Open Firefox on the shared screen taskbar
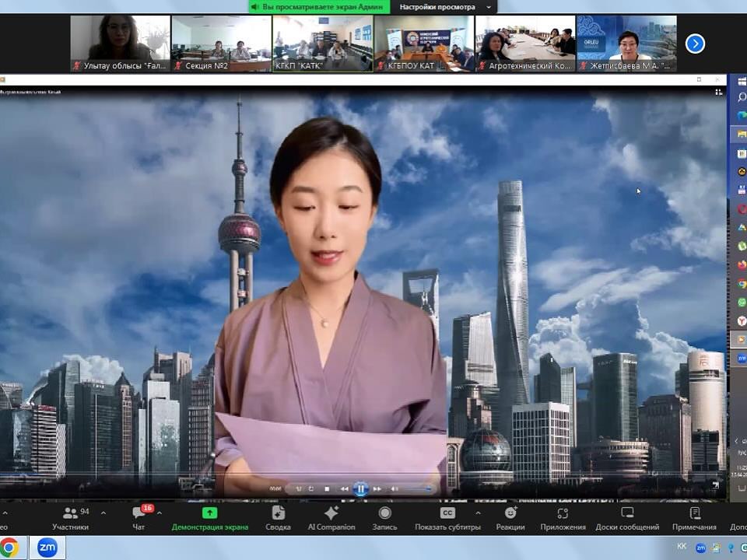The image size is (747, 560). 742,264
